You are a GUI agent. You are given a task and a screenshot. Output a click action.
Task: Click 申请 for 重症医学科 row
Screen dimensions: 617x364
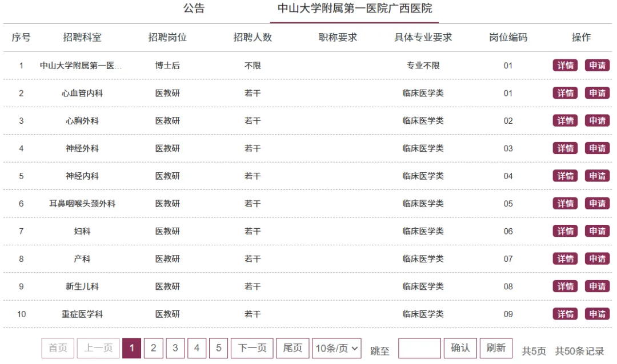[x=597, y=314]
